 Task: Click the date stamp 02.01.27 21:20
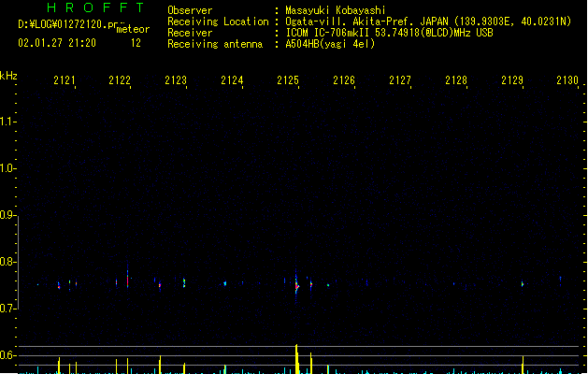(57, 43)
